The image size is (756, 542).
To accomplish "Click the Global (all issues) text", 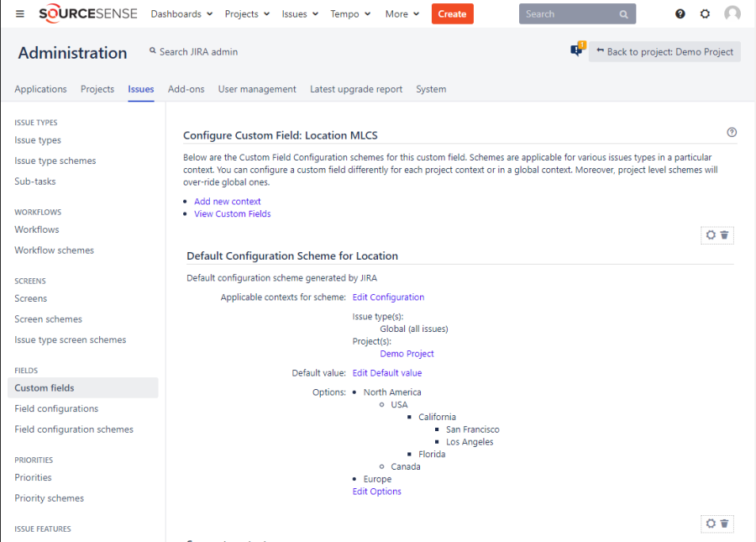I will 413,329.
